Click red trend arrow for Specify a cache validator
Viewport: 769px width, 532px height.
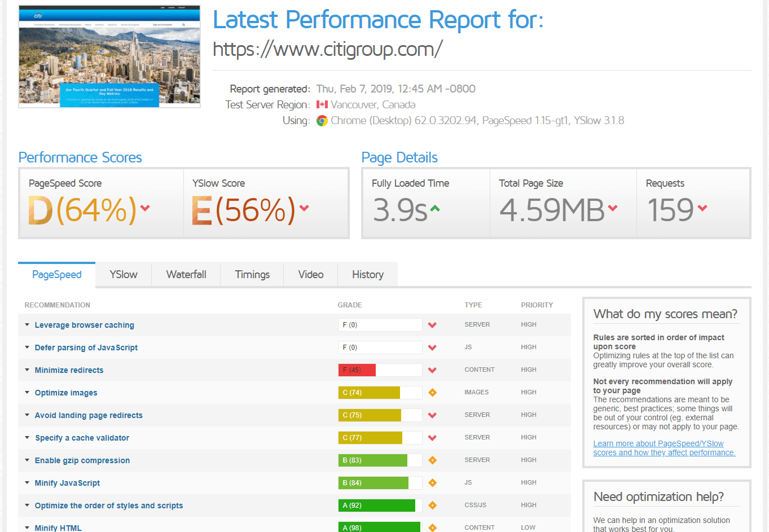pyautogui.click(x=432, y=438)
